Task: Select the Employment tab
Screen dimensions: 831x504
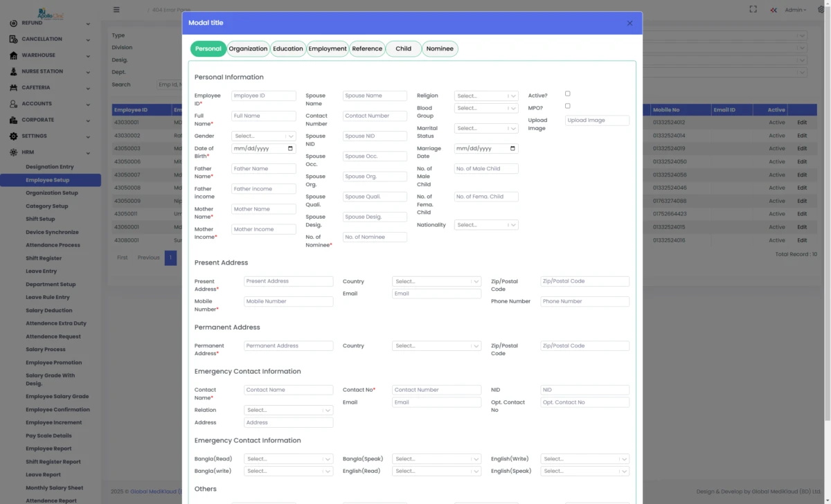Action: point(328,48)
